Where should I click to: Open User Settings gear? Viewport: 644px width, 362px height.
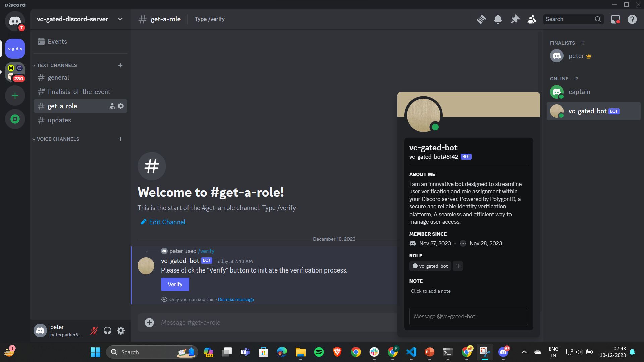click(121, 331)
